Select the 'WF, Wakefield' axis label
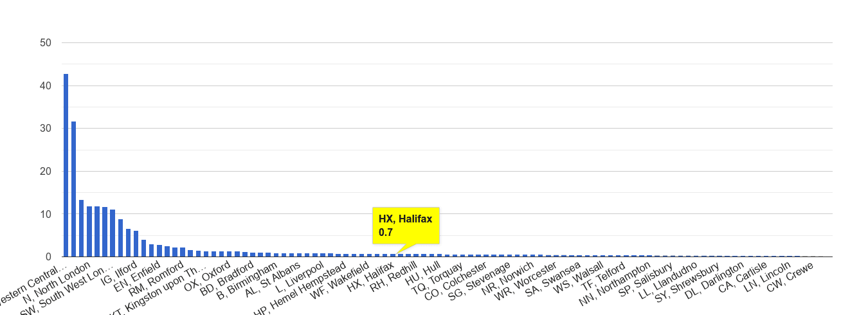The width and height of the screenshot is (868, 315). point(339,280)
